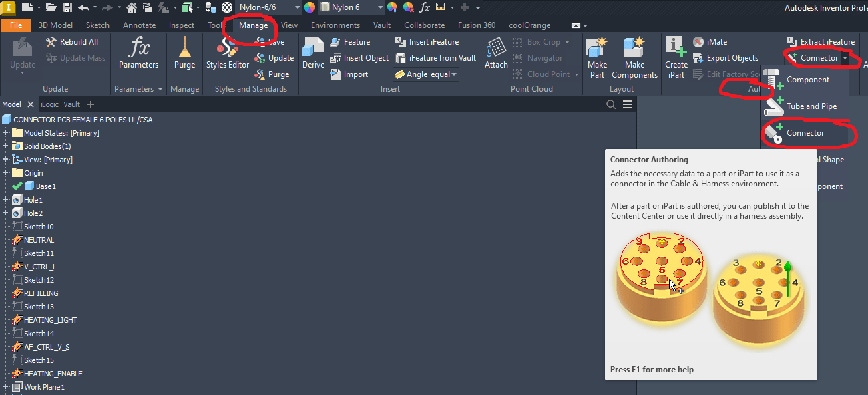Click the Create iPart tool
The height and width of the screenshot is (395, 868).
point(676,58)
